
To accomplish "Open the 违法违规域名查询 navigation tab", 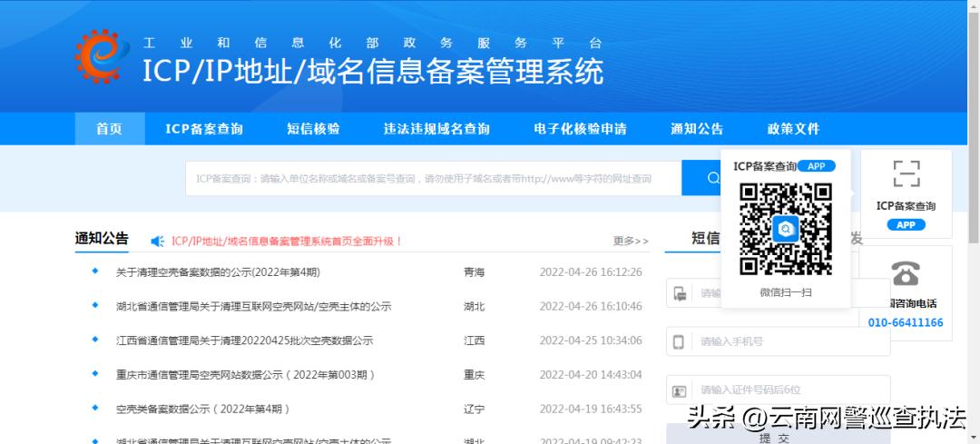I will (436, 129).
